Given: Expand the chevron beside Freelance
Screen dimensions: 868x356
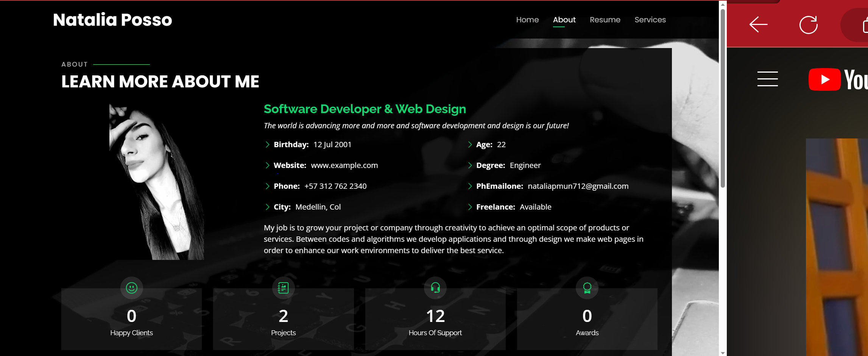Looking at the screenshot, I should pyautogui.click(x=470, y=207).
